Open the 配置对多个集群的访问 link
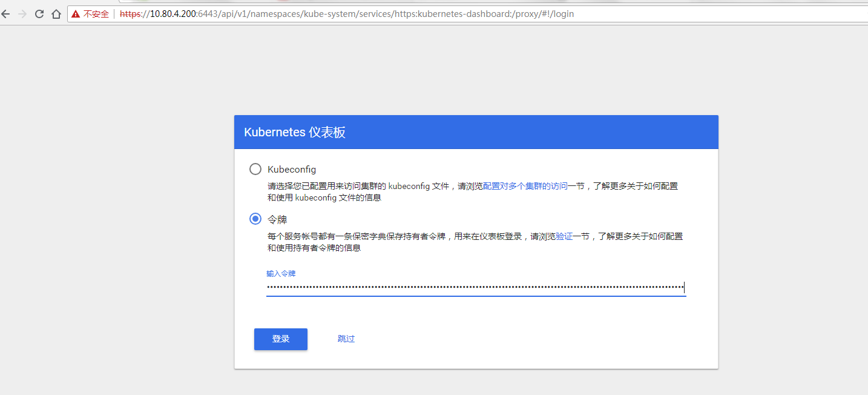The width and height of the screenshot is (868, 395). tap(525, 187)
